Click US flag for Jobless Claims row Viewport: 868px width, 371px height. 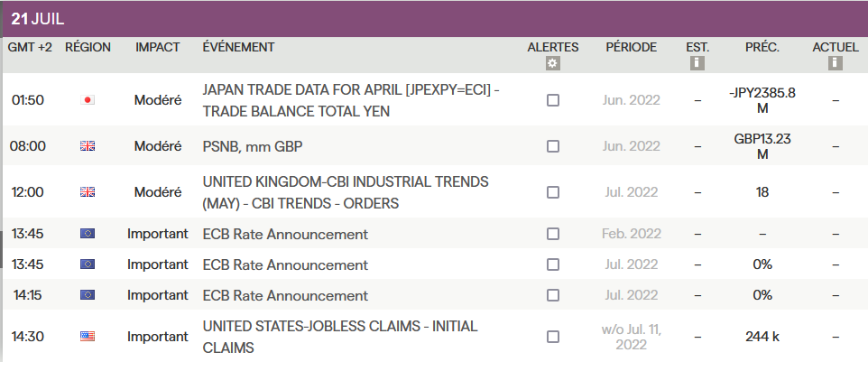[x=88, y=337]
